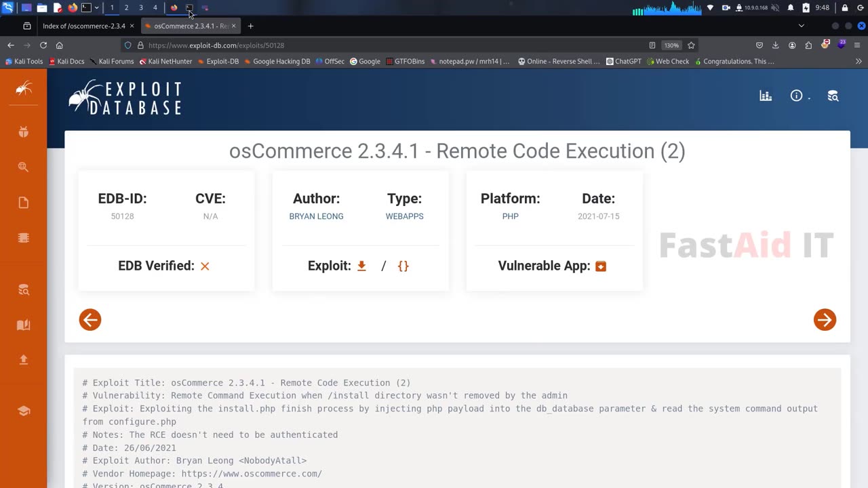
Task: Open file manager from top panel
Action: tap(42, 8)
